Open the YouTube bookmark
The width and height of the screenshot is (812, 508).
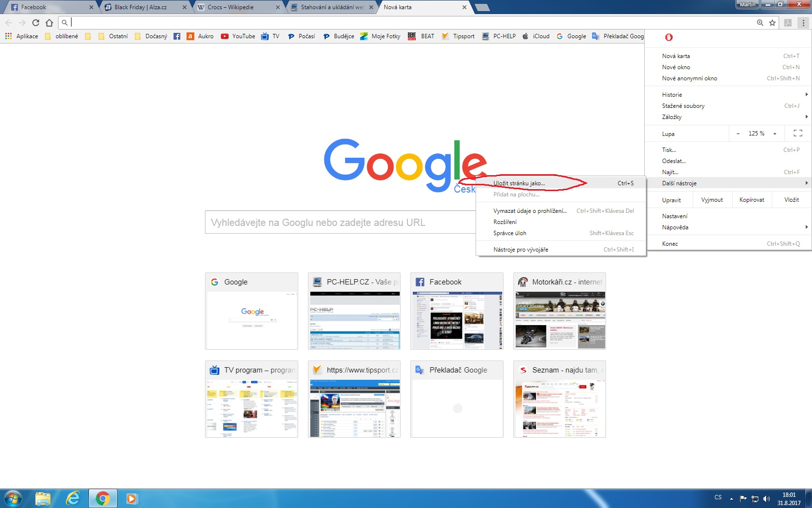point(238,36)
